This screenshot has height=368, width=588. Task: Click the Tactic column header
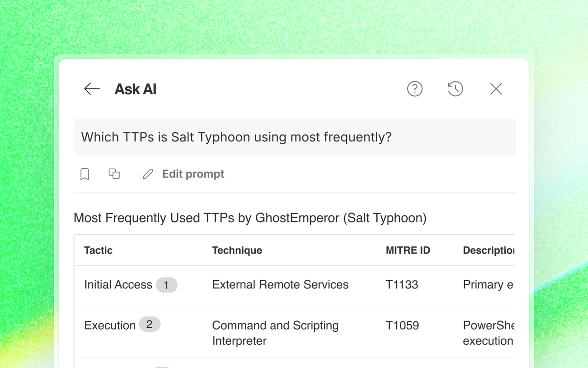[98, 250]
